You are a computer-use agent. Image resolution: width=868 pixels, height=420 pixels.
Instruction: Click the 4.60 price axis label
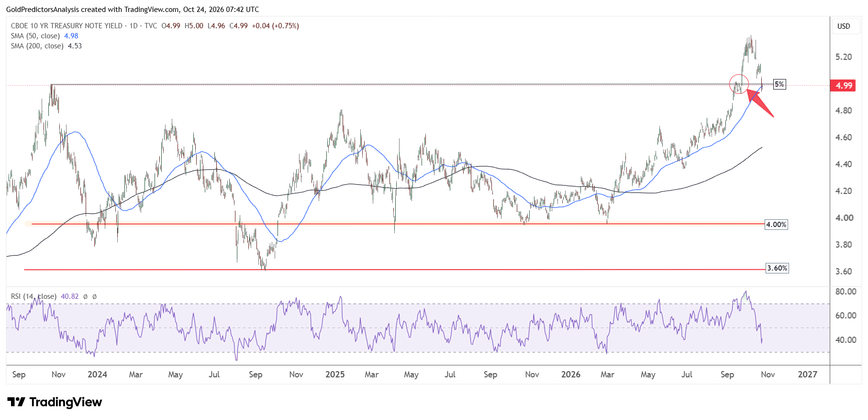click(x=844, y=137)
